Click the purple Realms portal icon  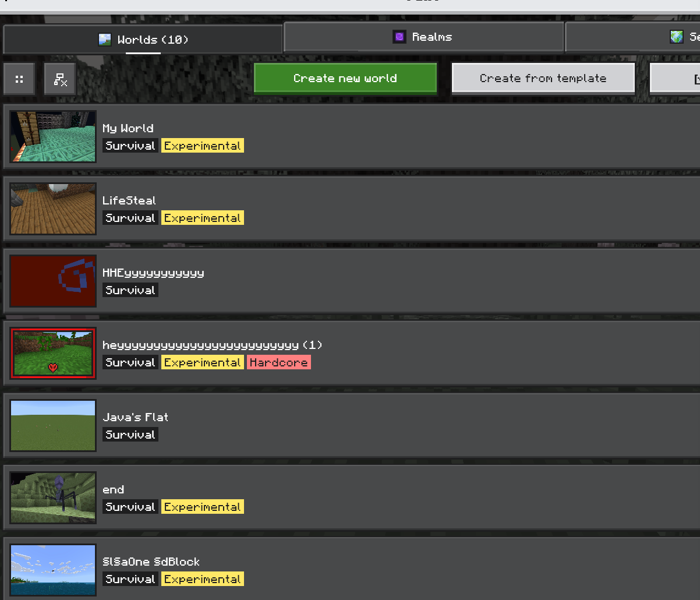pos(399,37)
